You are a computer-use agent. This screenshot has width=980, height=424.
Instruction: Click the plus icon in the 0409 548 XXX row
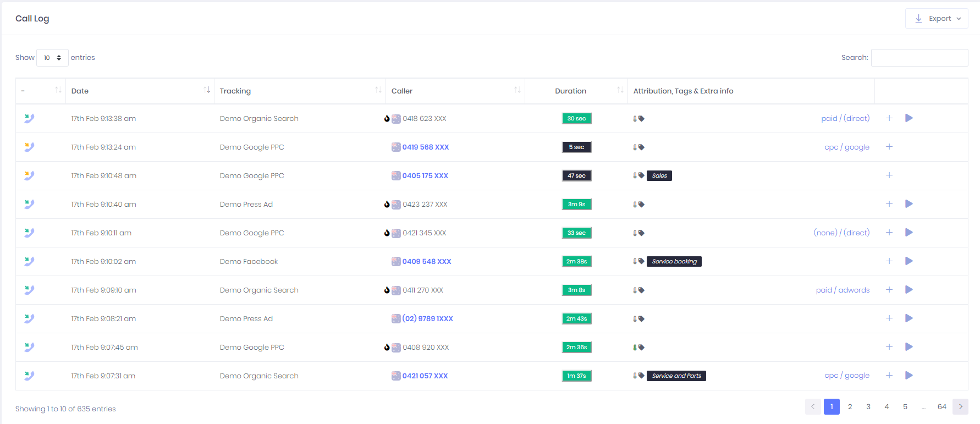coord(889,261)
